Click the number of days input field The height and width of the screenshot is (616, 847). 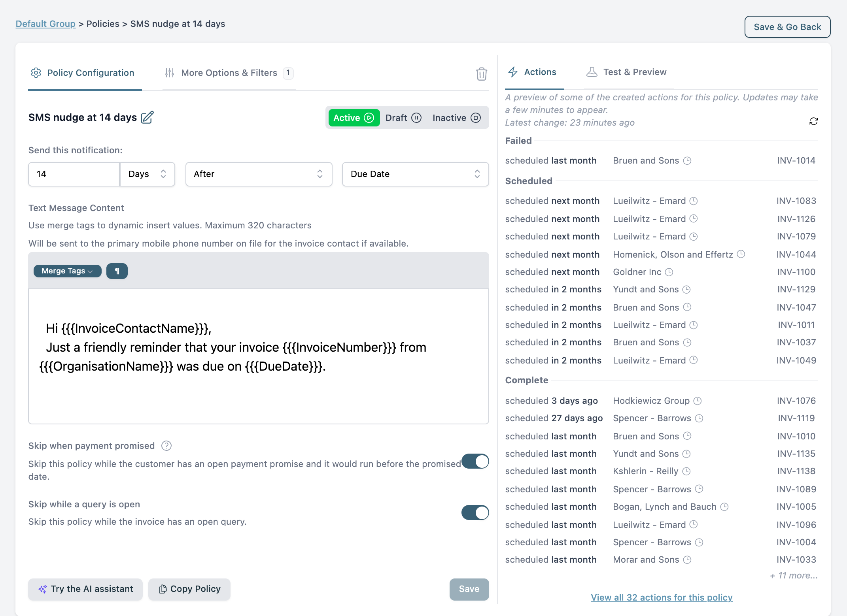point(74,174)
